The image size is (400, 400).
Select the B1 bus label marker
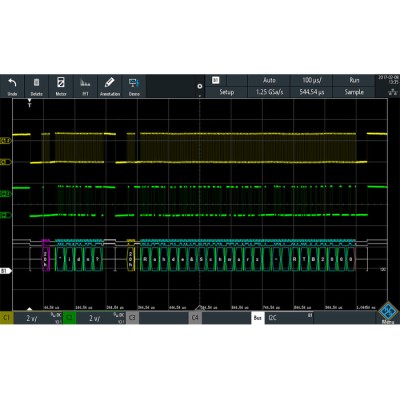point(6,271)
